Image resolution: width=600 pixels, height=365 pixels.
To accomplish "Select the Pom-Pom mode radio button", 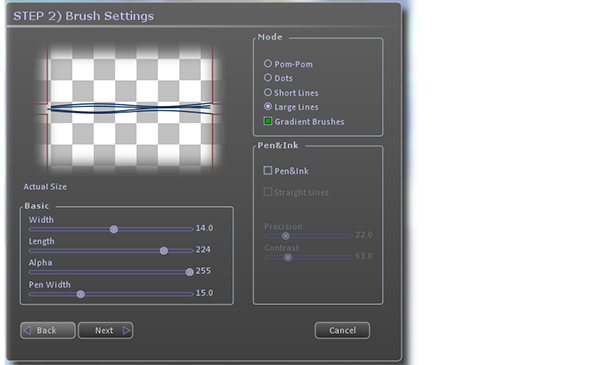I will [x=268, y=64].
